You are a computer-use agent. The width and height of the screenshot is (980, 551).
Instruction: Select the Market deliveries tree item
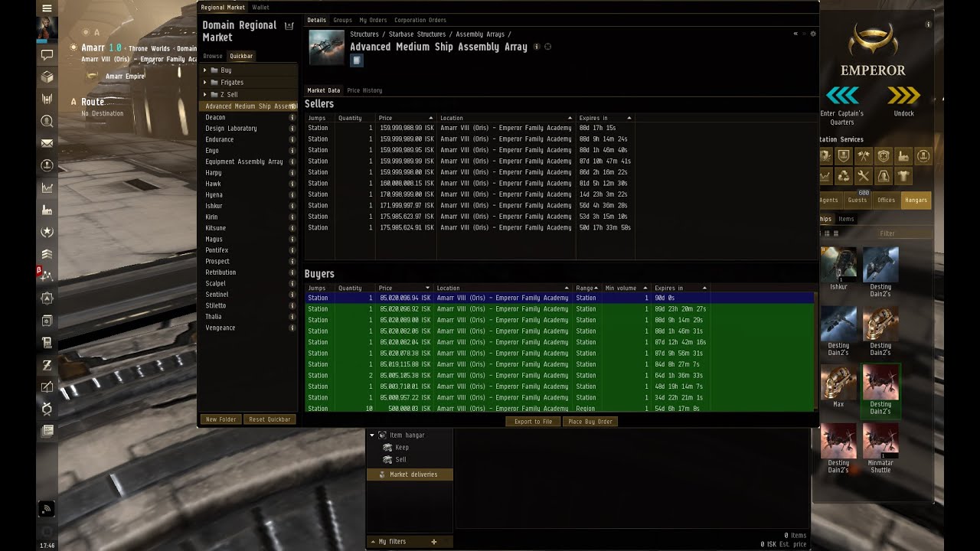pyautogui.click(x=410, y=474)
